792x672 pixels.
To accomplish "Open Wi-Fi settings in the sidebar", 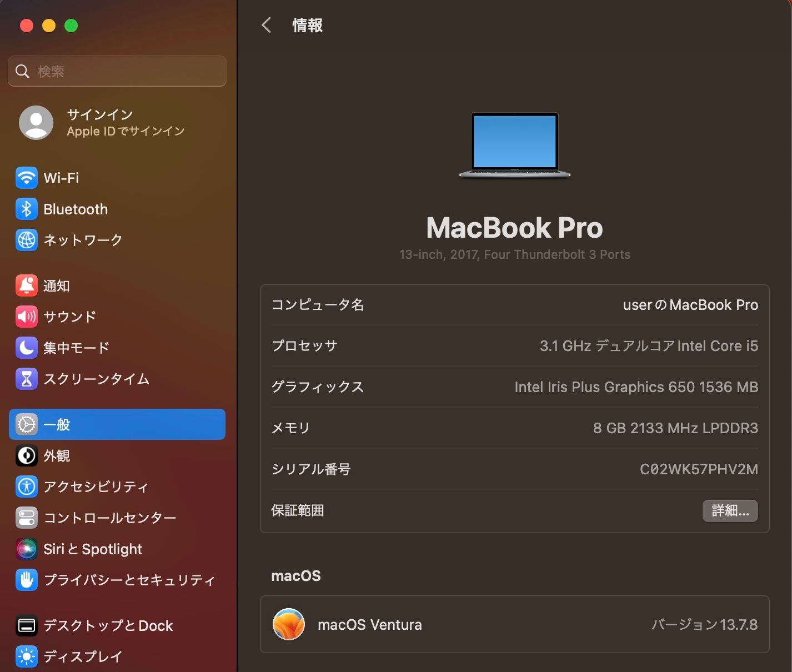I will tap(117, 178).
